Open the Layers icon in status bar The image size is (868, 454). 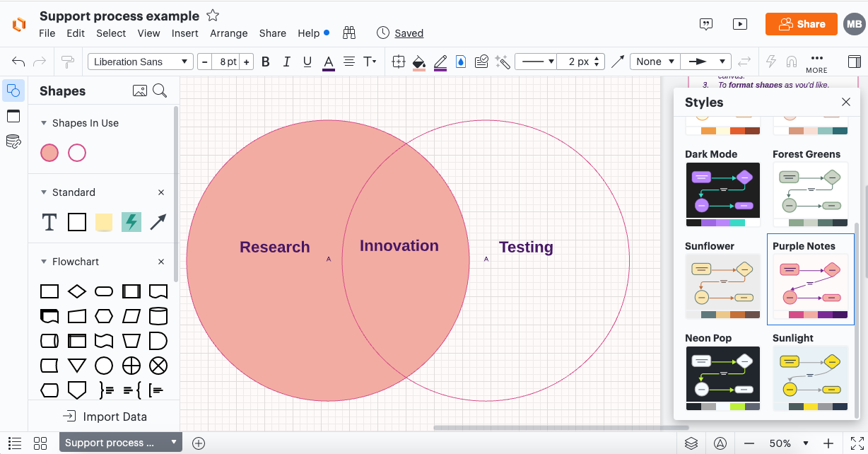click(691, 443)
